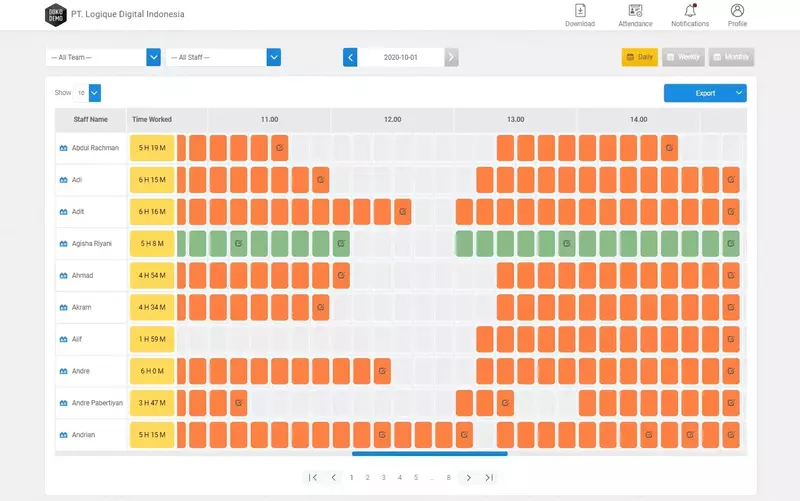Click the Export button label
The height and width of the screenshot is (501, 800).
pyautogui.click(x=705, y=93)
